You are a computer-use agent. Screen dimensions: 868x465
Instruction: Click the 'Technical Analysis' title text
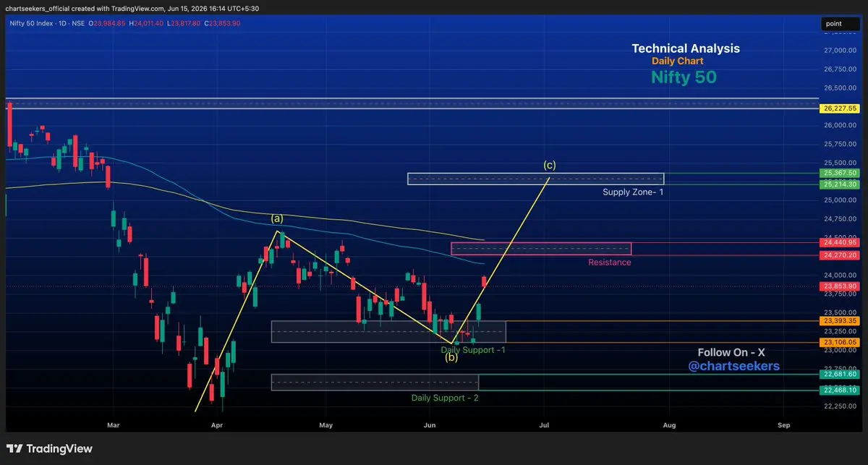(x=686, y=48)
